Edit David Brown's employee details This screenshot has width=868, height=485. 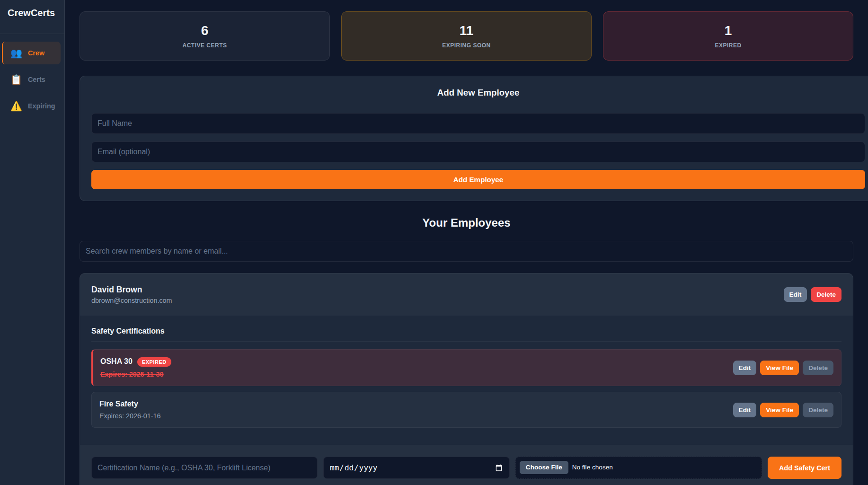pyautogui.click(x=795, y=294)
